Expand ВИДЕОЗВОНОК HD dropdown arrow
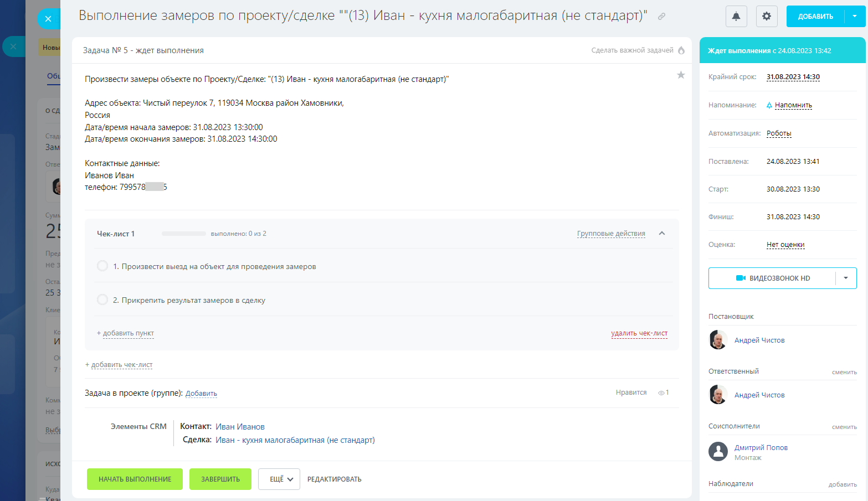 [x=846, y=278]
